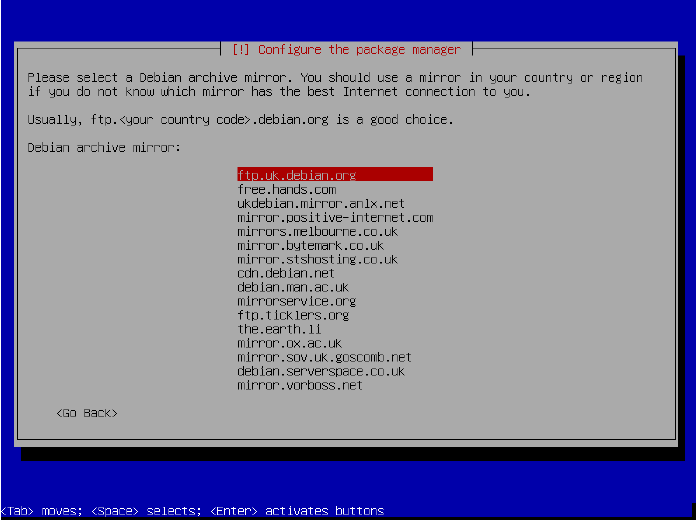696x520 pixels.
Task: Choose mirror.sov.uk.goscomb.net mirror
Action: (x=324, y=357)
